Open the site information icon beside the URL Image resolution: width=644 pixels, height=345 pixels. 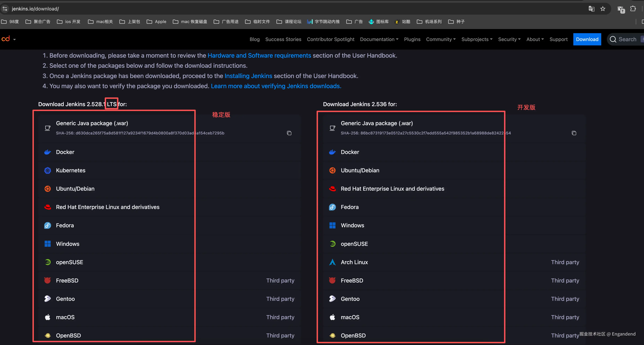[5, 9]
